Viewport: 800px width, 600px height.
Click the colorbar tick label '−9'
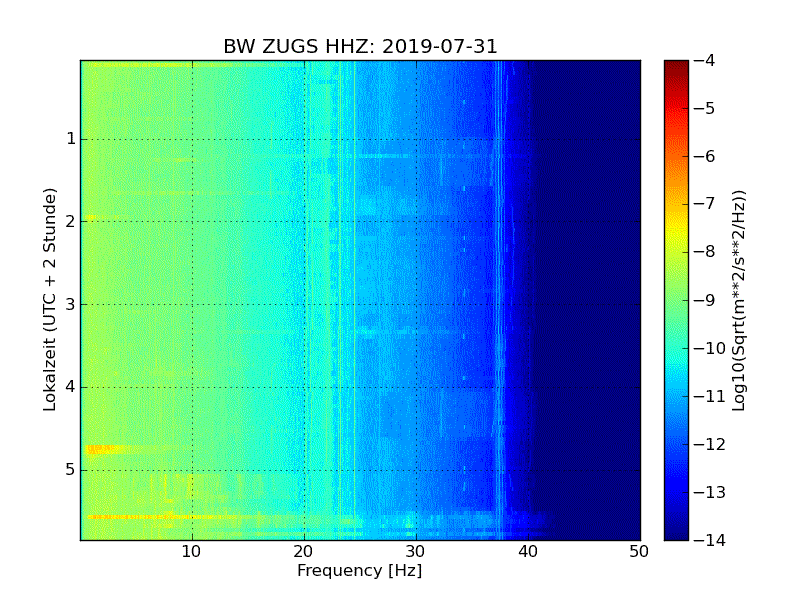705,300
